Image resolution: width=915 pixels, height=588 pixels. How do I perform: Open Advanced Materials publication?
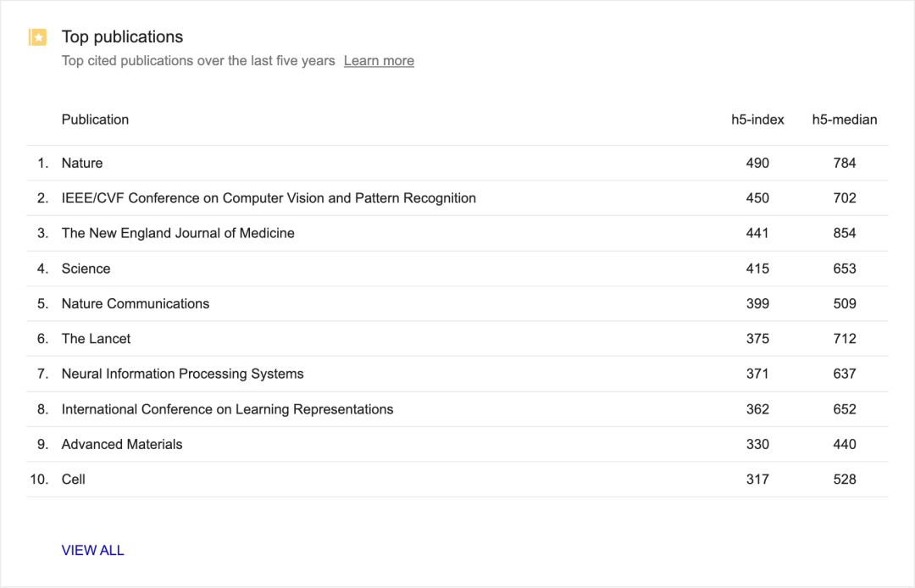(122, 444)
